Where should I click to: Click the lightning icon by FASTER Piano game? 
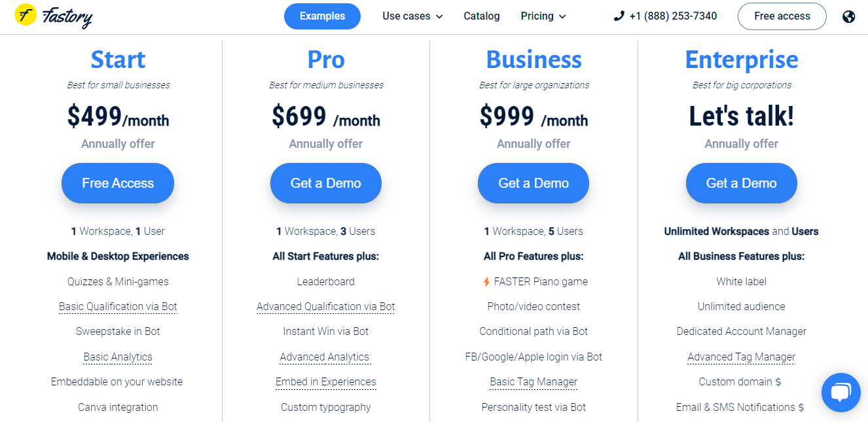coord(486,282)
